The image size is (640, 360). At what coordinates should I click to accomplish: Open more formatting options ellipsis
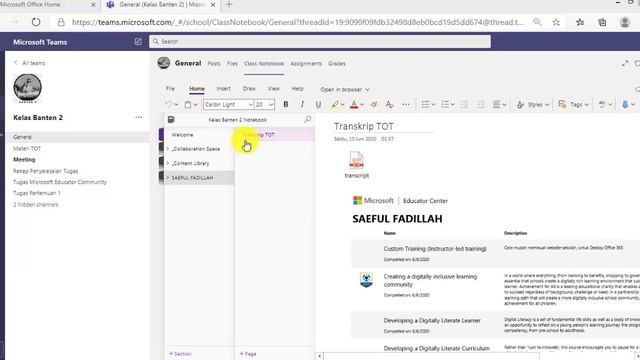[406, 104]
